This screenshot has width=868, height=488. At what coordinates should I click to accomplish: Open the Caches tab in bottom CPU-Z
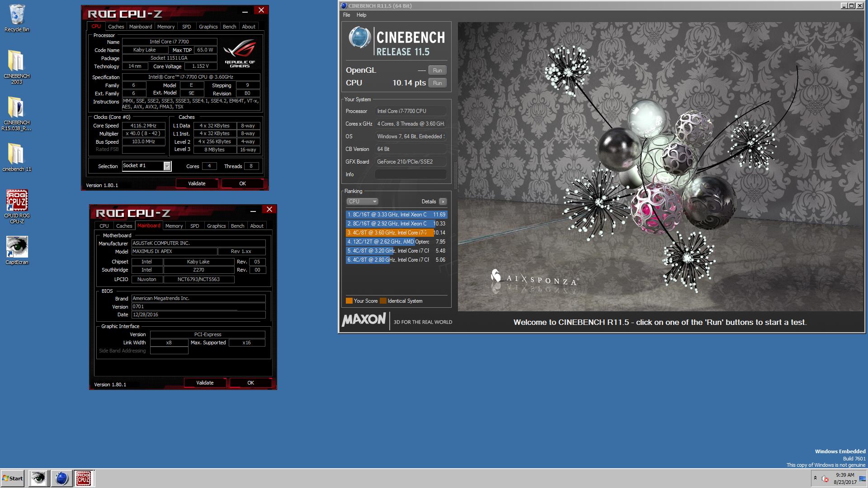point(124,226)
